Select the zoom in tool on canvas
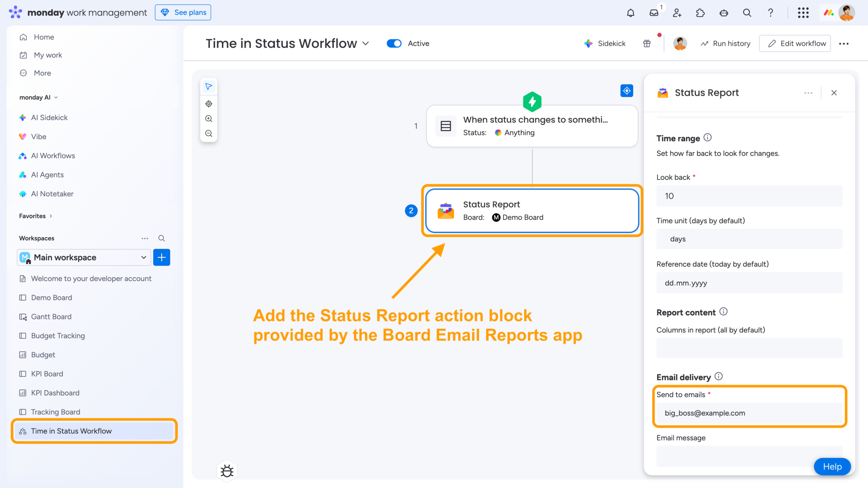 click(209, 119)
